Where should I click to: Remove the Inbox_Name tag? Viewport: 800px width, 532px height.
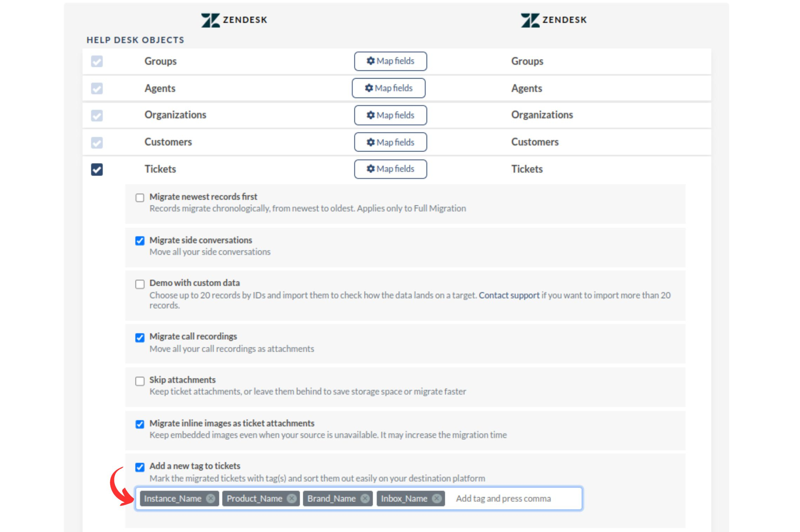coord(437,498)
